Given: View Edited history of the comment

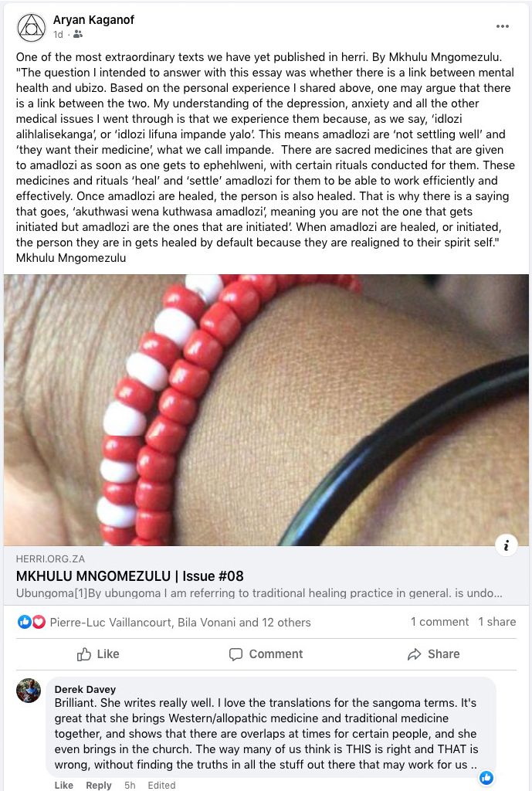Looking at the screenshot, I should point(161,785).
